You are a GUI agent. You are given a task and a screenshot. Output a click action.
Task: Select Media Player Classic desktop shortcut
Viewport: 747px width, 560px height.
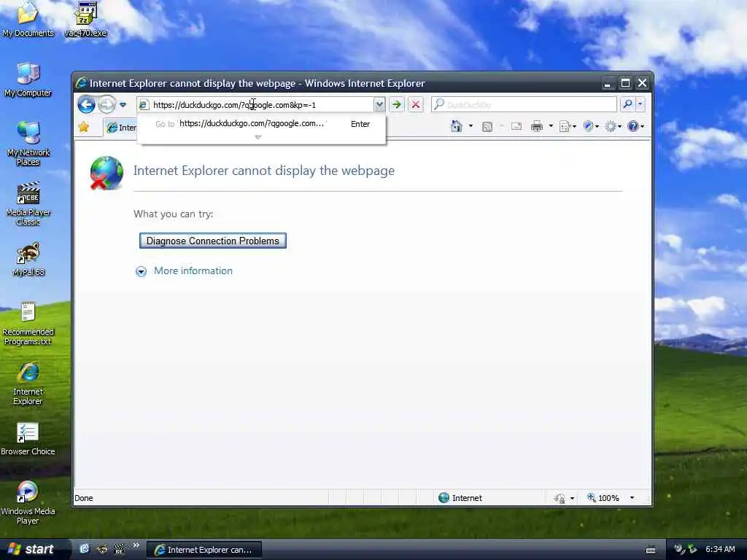tap(28, 204)
